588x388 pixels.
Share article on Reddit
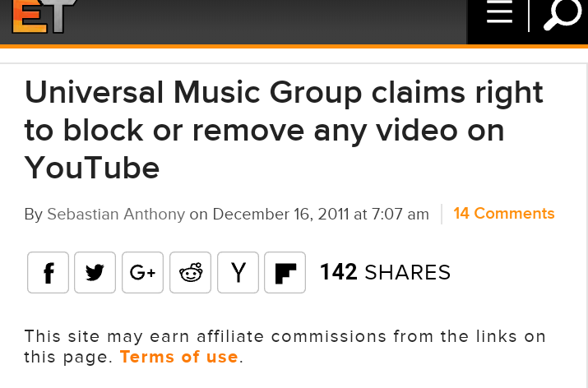[190, 273]
